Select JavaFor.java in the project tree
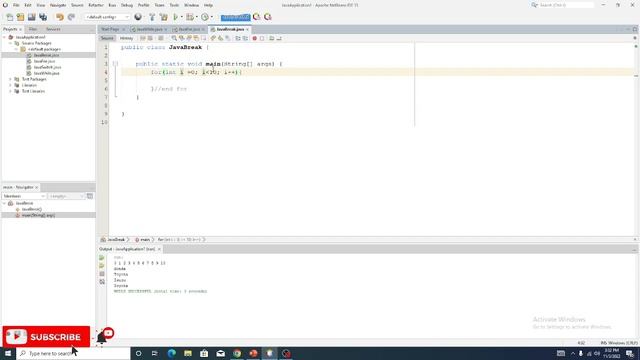Viewport: 640px width, 360px height. tap(44, 61)
